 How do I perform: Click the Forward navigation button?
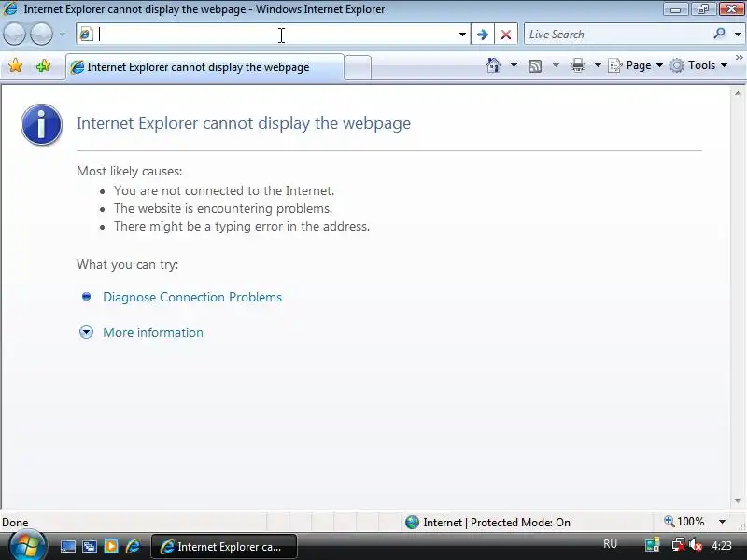pos(41,35)
